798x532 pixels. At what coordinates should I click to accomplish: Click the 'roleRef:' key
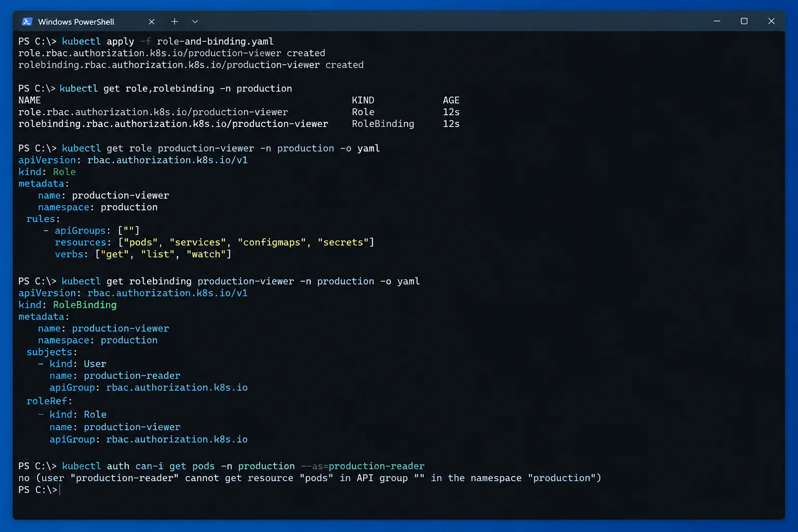pyautogui.click(x=49, y=401)
